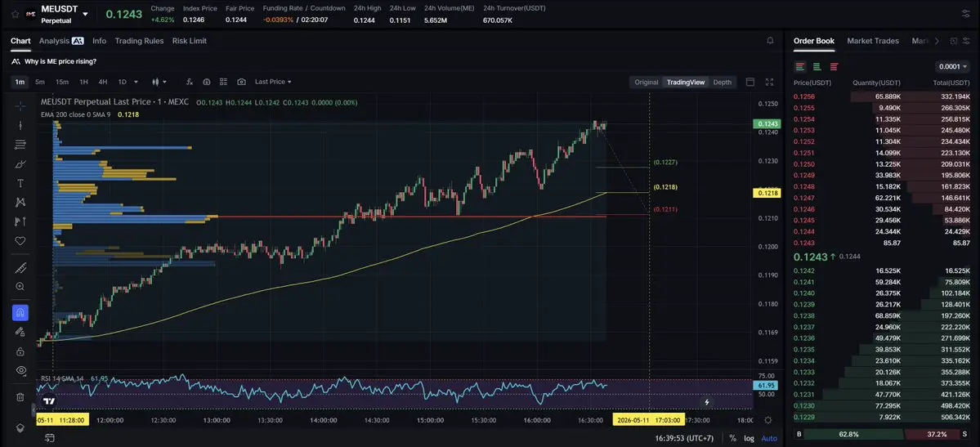This screenshot has height=447, width=980.
Task: Show asks-only red order book view
Action: (x=834, y=66)
